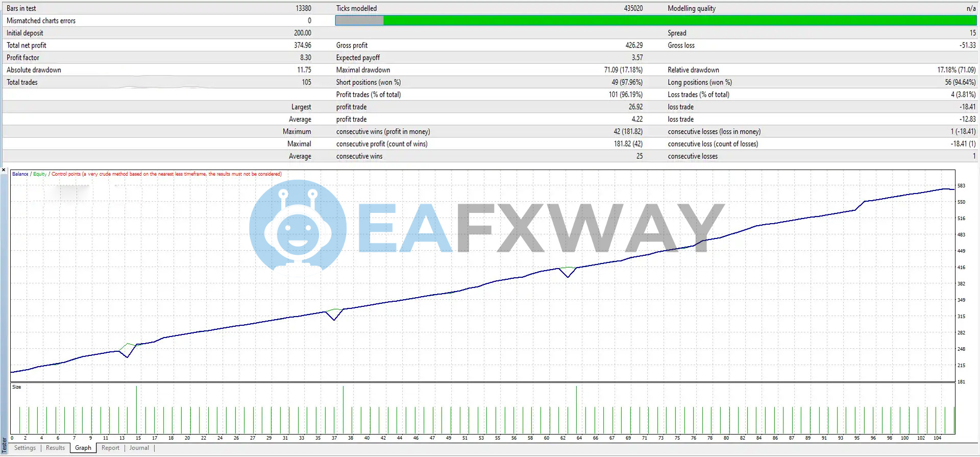Select the Absolute drawdown value 11.75
Image resolution: width=980 pixels, height=457 pixels.
pyautogui.click(x=304, y=70)
